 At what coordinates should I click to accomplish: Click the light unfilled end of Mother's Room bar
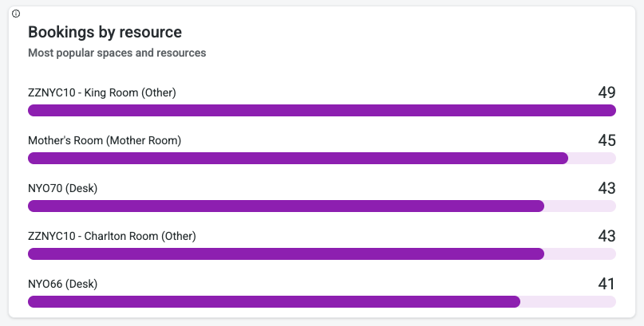click(x=592, y=159)
